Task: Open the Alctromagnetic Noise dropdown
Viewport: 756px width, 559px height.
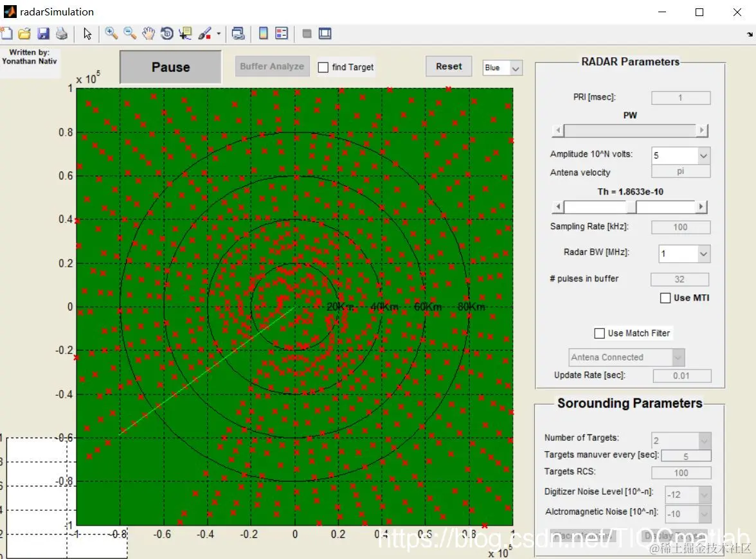Action: point(688,514)
